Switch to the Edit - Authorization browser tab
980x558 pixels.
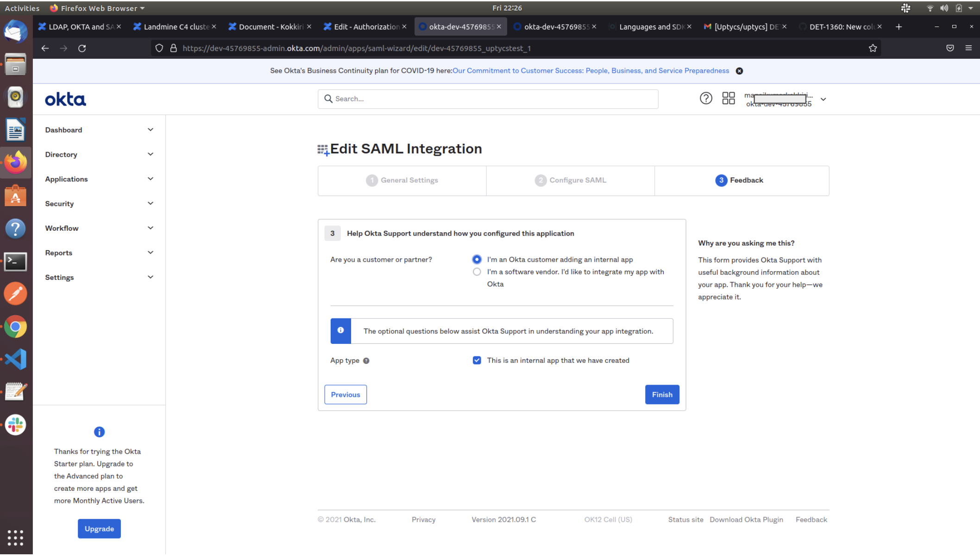[366, 27]
